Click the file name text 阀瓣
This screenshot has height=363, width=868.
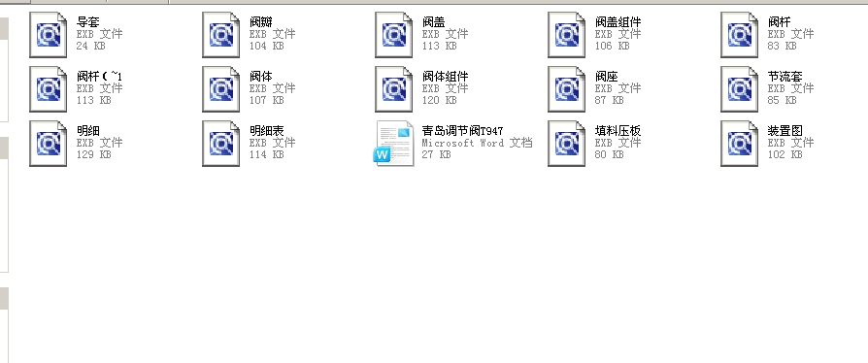[261, 22]
